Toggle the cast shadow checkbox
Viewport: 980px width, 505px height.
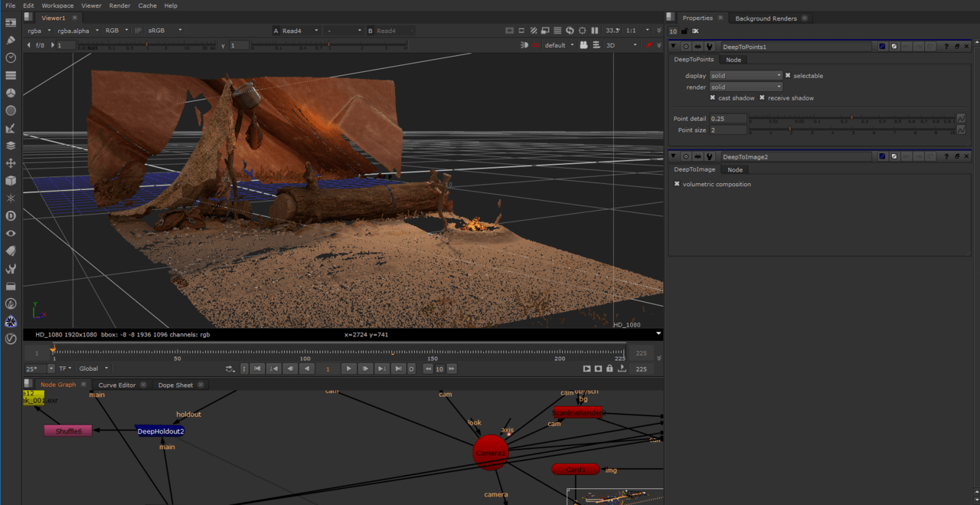pos(713,98)
